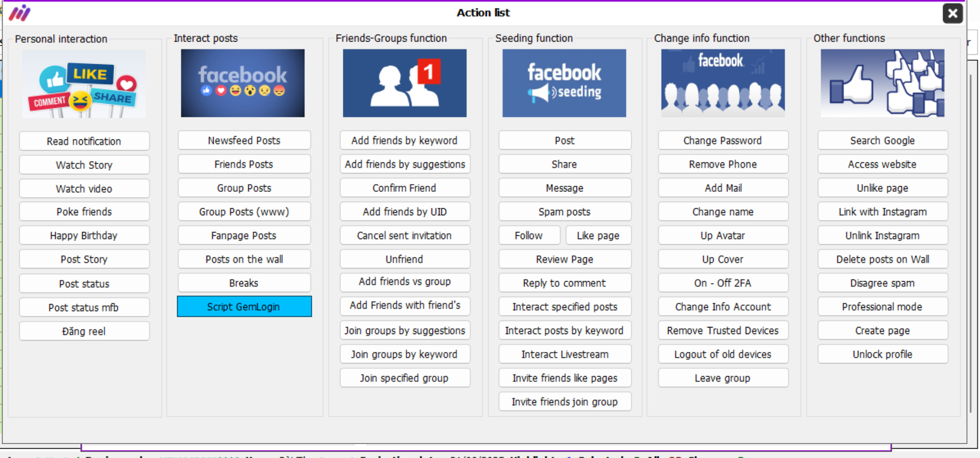Select Access website action

point(883,164)
